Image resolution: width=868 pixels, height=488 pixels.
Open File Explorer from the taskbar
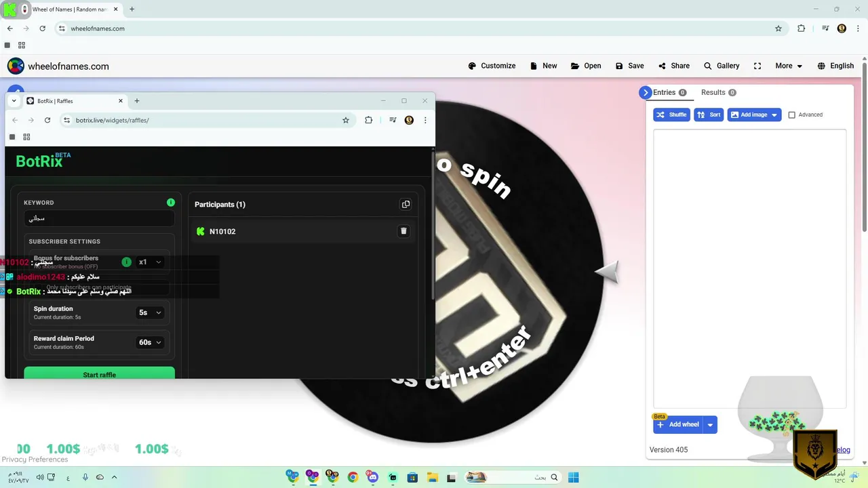coord(432,477)
